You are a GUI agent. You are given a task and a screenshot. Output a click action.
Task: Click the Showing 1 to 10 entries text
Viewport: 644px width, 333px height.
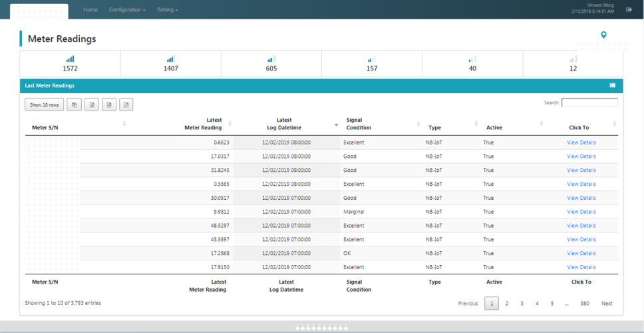coord(63,303)
